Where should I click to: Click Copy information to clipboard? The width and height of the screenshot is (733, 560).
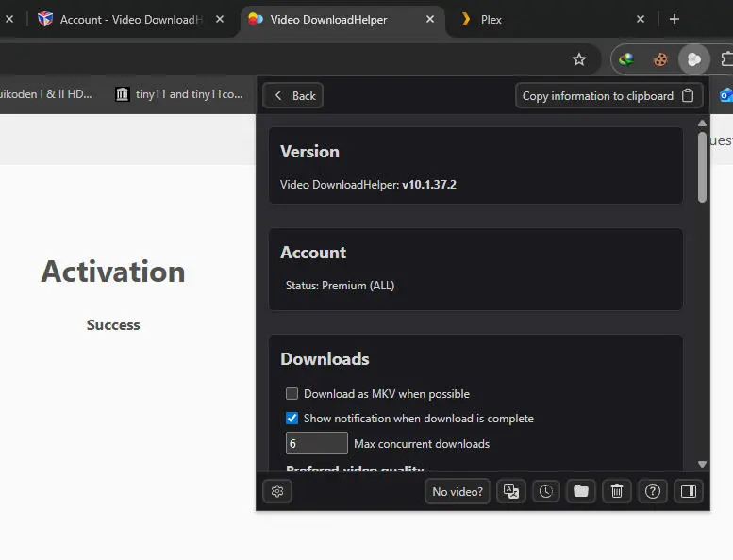pos(608,96)
